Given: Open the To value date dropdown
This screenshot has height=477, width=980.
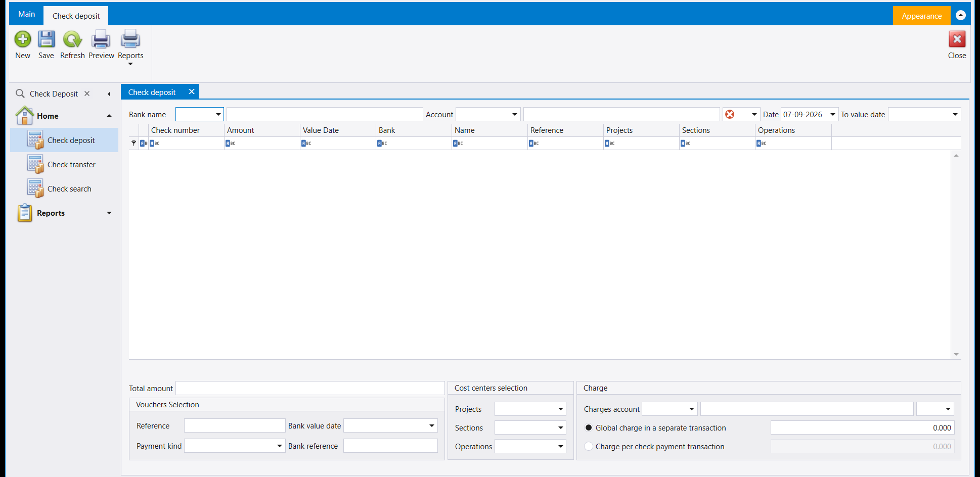Looking at the screenshot, I should [955, 115].
